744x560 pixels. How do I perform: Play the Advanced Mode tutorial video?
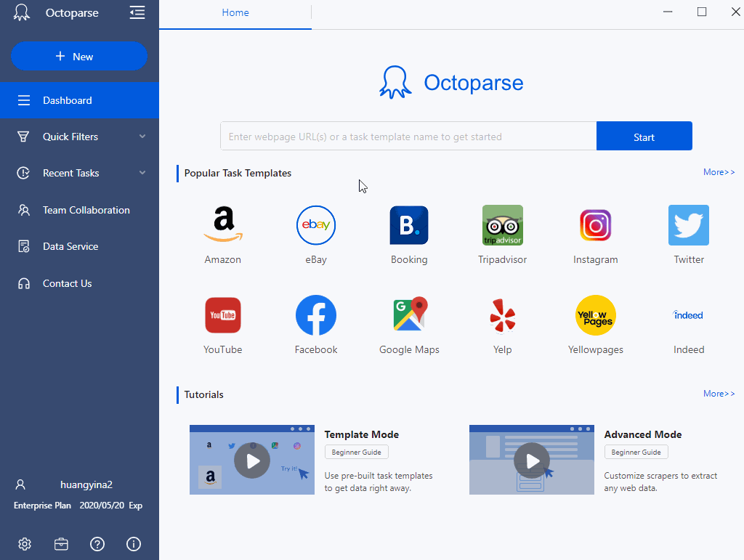532,460
